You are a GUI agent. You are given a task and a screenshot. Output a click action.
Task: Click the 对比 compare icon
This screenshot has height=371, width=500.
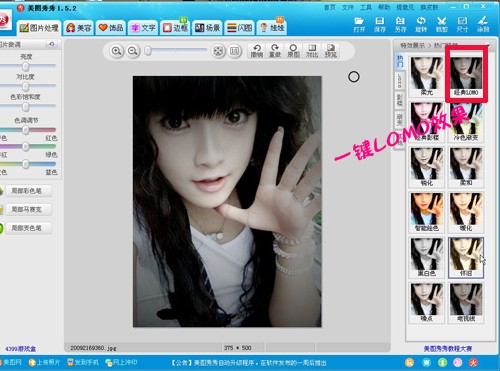pyautogui.click(x=312, y=51)
